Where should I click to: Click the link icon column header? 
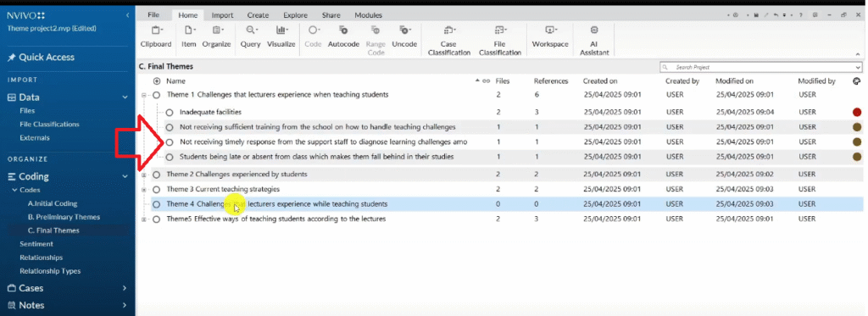[487, 80]
